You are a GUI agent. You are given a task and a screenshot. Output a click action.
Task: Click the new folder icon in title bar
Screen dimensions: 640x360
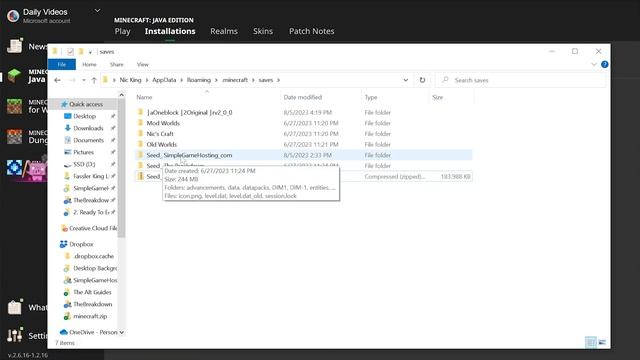81,51
